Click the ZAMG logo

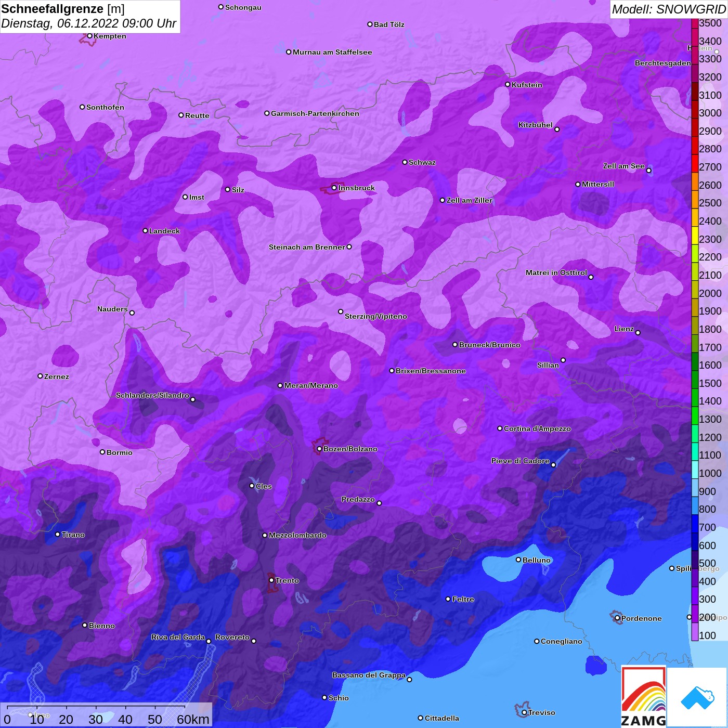[644, 697]
